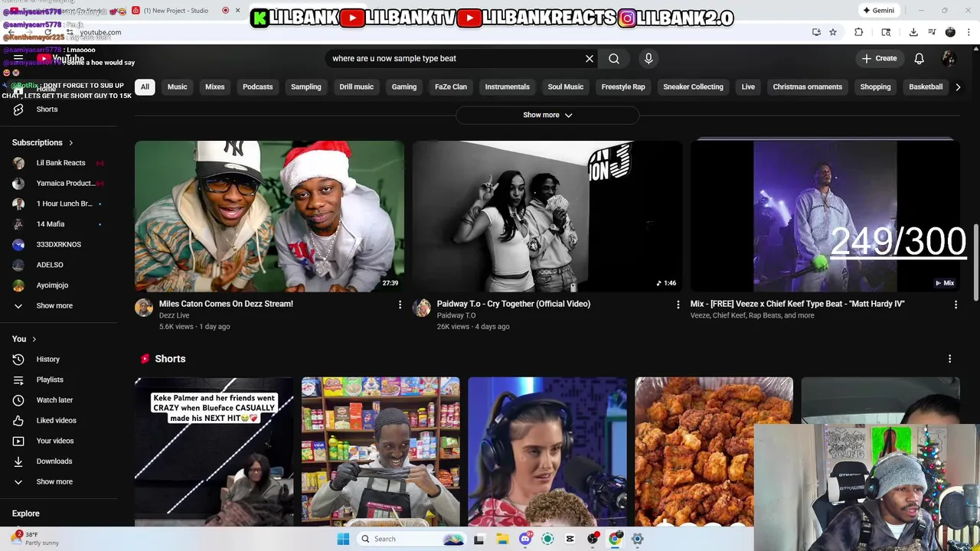980x551 pixels.
Task: Clear the search query with the X
Action: pyautogui.click(x=590, y=58)
